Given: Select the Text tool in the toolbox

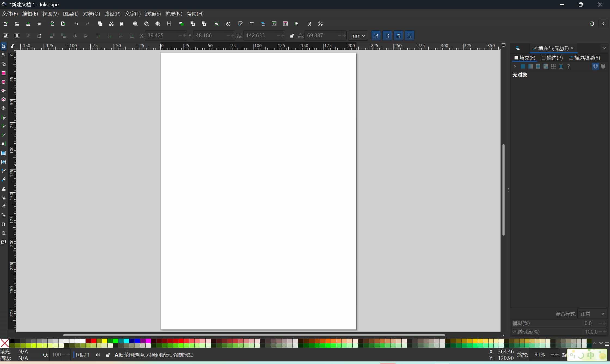Looking at the screenshot, I should pyautogui.click(x=4, y=144).
